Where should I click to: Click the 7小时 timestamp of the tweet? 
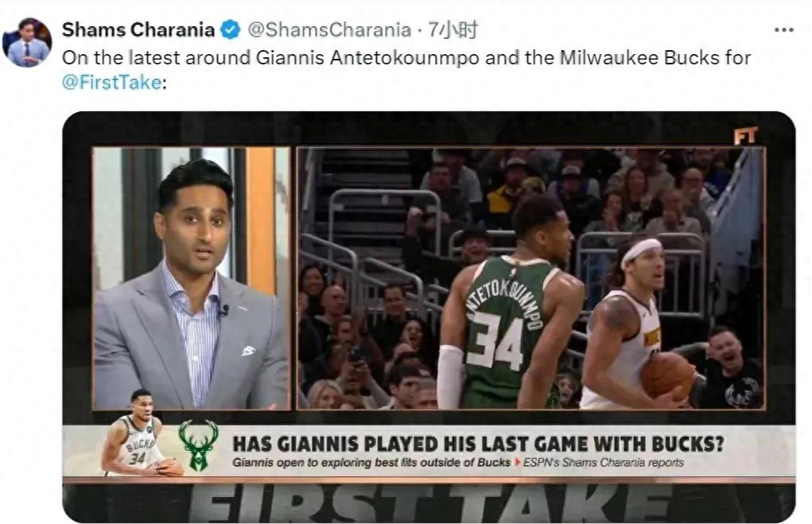pos(452,30)
